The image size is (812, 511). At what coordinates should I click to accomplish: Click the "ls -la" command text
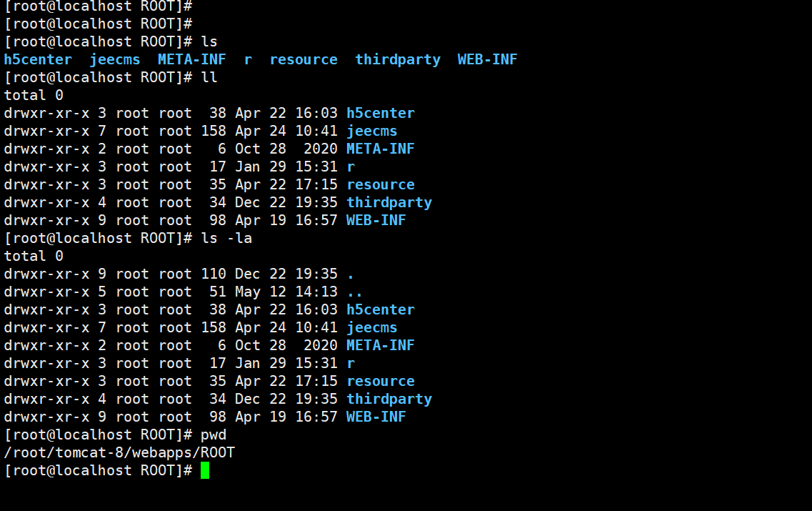tap(226, 238)
